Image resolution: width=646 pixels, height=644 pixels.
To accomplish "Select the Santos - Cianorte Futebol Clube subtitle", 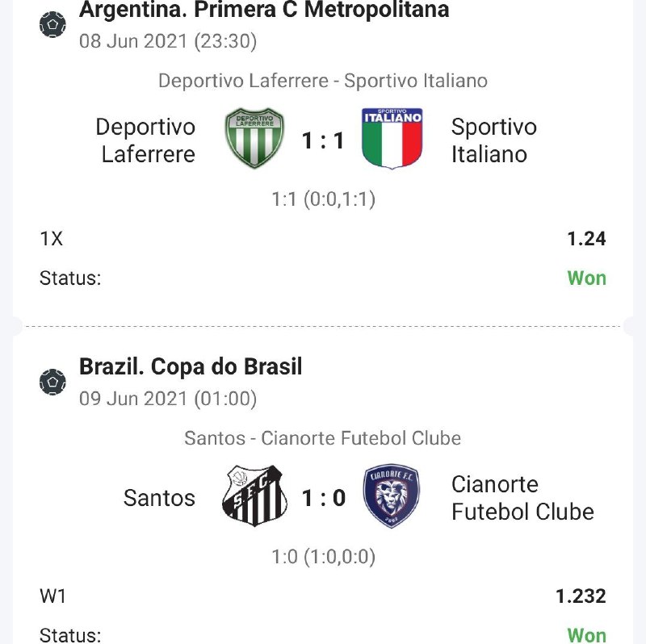I will point(323,438).
